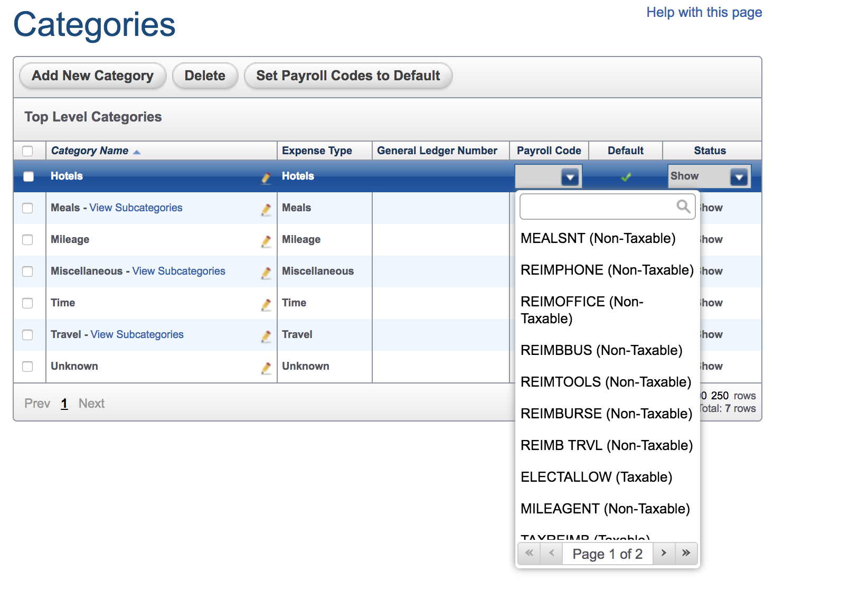
Task: Click the edit pencil for Miscellaneous
Action: pyautogui.click(x=267, y=273)
